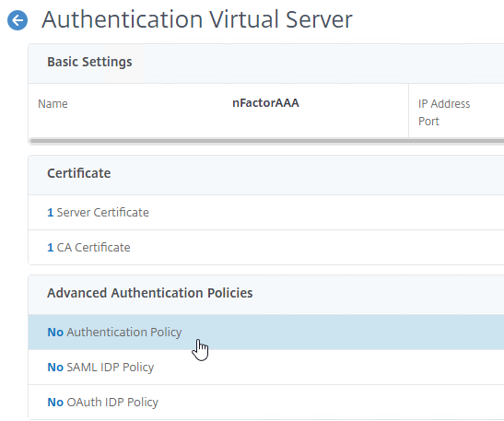Select the Basic Settings section header

click(x=89, y=62)
